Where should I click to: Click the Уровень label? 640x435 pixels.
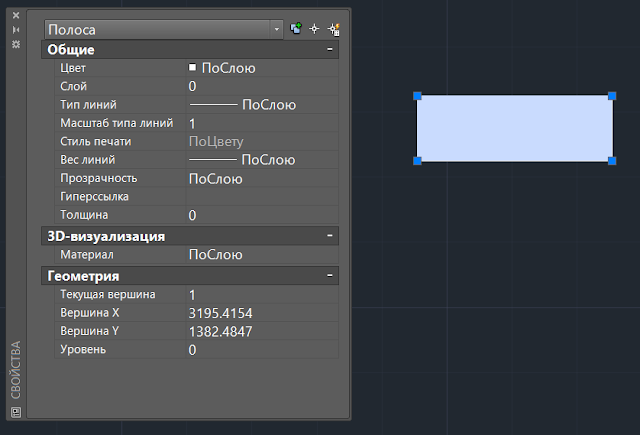coord(83,350)
